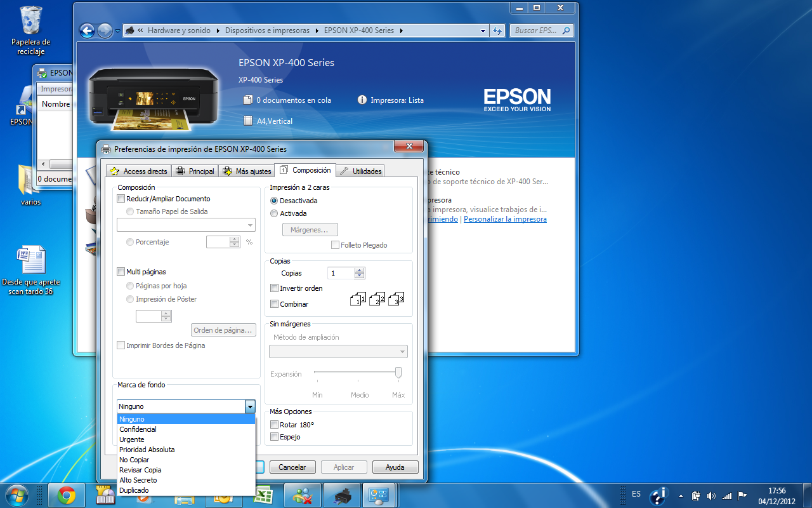Choose 'Confidencial' from the watermark list
The height and width of the screenshot is (508, 812).
click(187, 429)
